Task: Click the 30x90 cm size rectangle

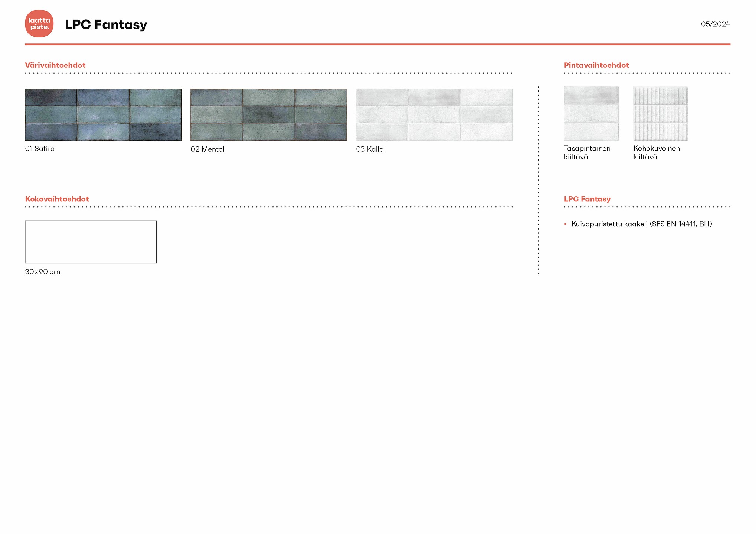Action: [91, 242]
